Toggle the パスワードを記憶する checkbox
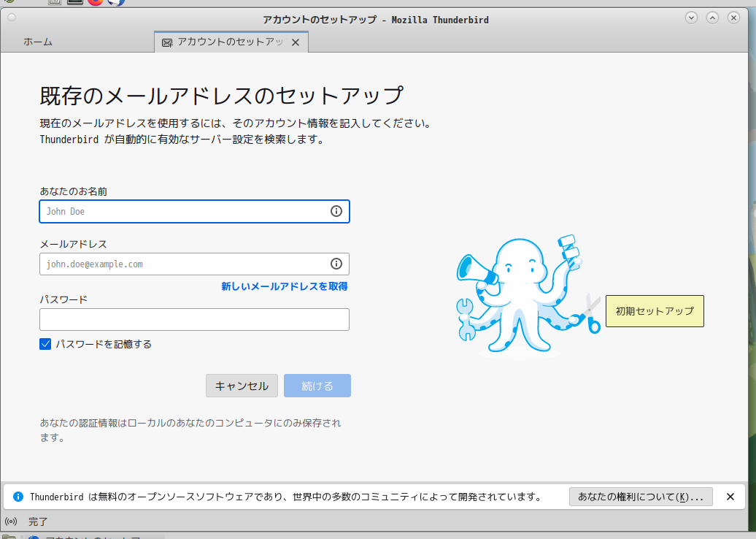Screen dimensions: 756x539 click(x=45, y=344)
